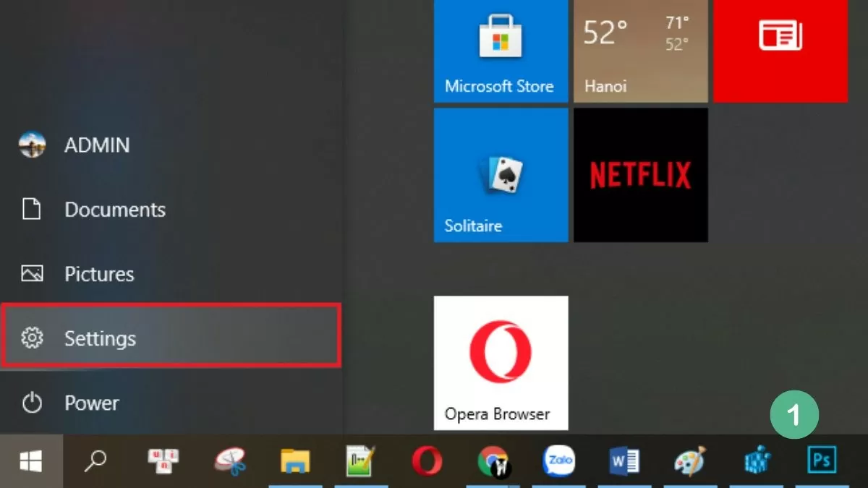868x488 pixels.
Task: Launch Photoshop from the taskbar
Action: click(x=821, y=461)
